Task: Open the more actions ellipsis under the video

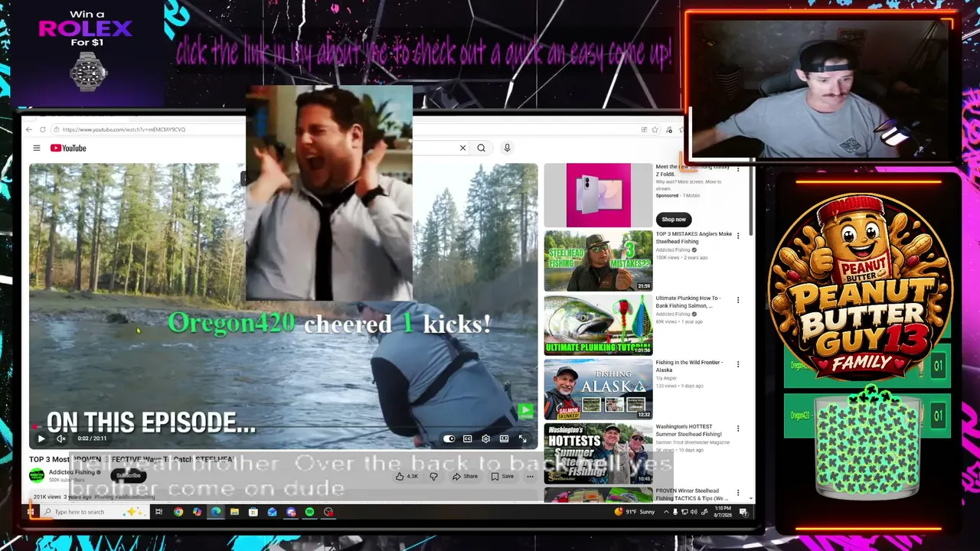Action: (x=529, y=476)
